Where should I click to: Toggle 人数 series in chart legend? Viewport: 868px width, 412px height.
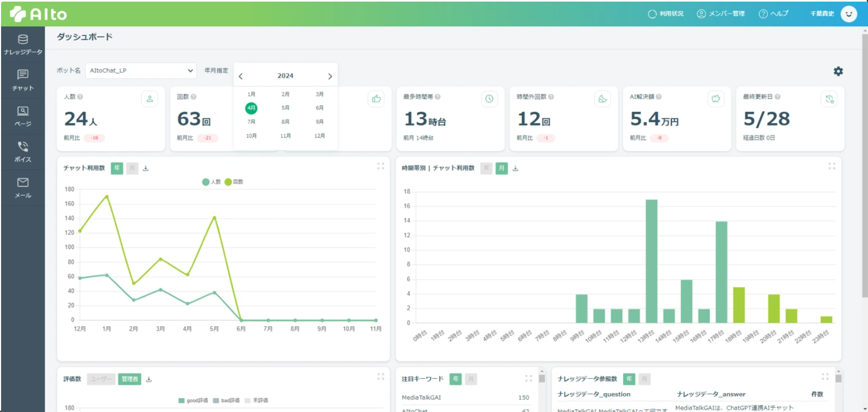(212, 182)
